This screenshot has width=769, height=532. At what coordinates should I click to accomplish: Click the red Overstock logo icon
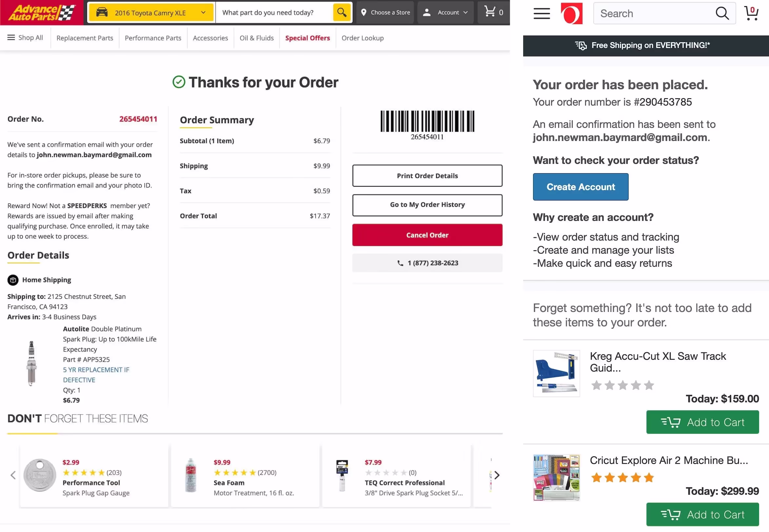point(572,14)
